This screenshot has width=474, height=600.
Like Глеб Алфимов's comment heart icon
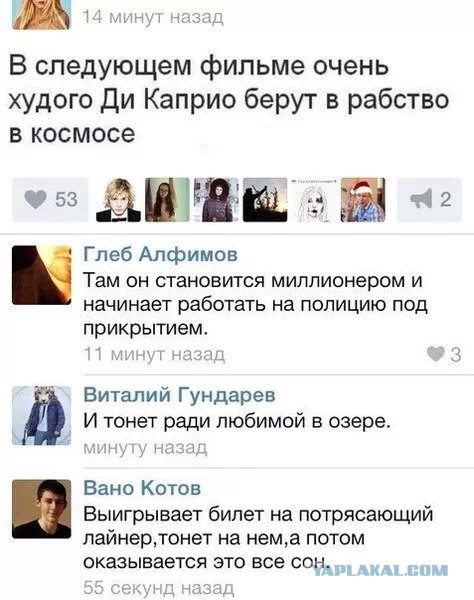436,354
